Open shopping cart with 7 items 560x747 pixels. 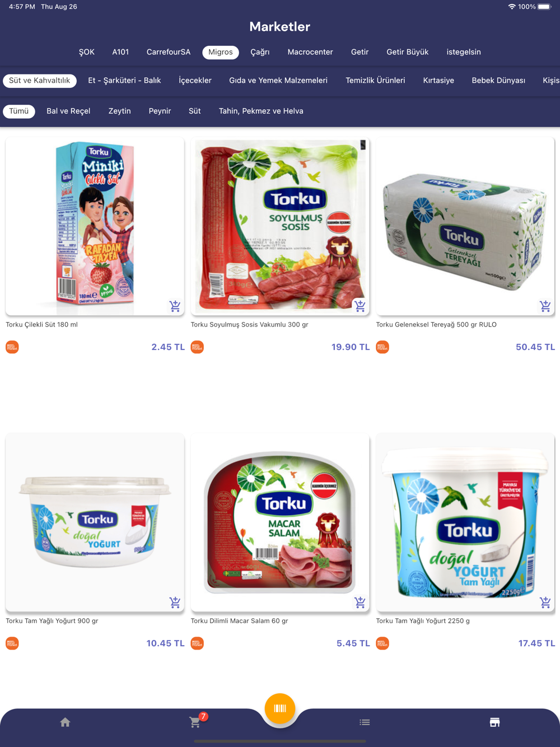[x=195, y=722]
